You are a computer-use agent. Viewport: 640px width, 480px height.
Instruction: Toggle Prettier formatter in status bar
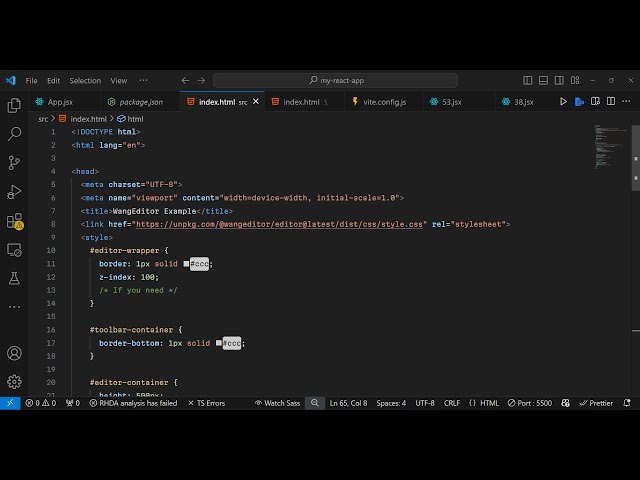[x=596, y=403]
